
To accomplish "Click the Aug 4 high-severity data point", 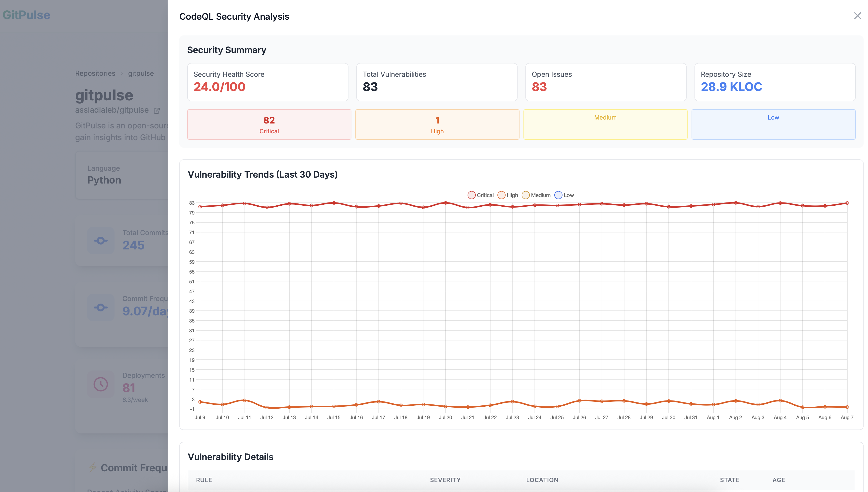I will [780, 401].
